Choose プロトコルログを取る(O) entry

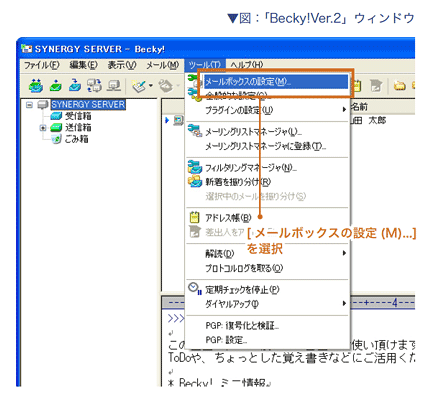click(x=268, y=268)
